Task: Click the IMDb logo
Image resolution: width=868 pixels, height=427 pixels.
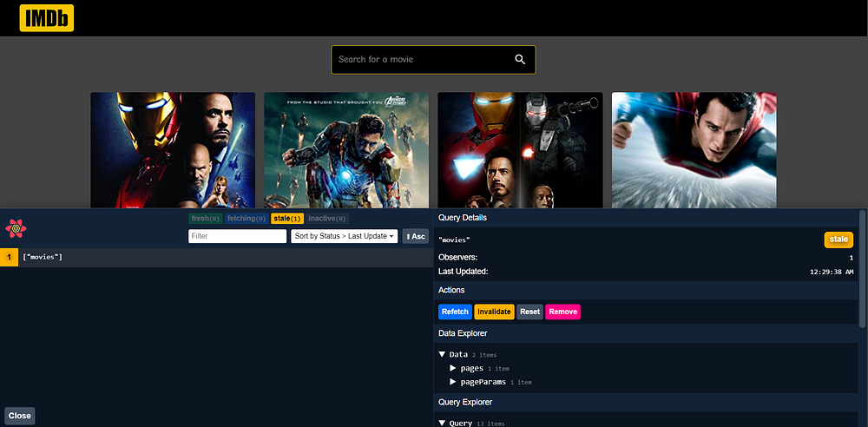Action: [x=47, y=17]
